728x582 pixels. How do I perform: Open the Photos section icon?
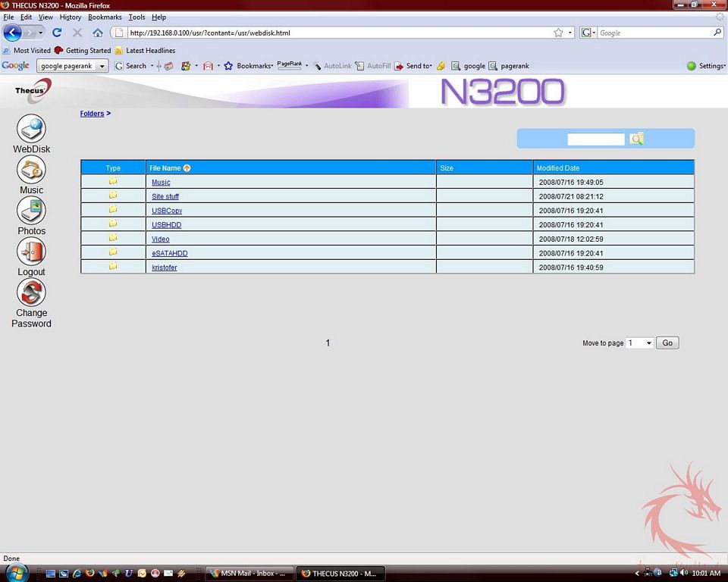pos(31,210)
